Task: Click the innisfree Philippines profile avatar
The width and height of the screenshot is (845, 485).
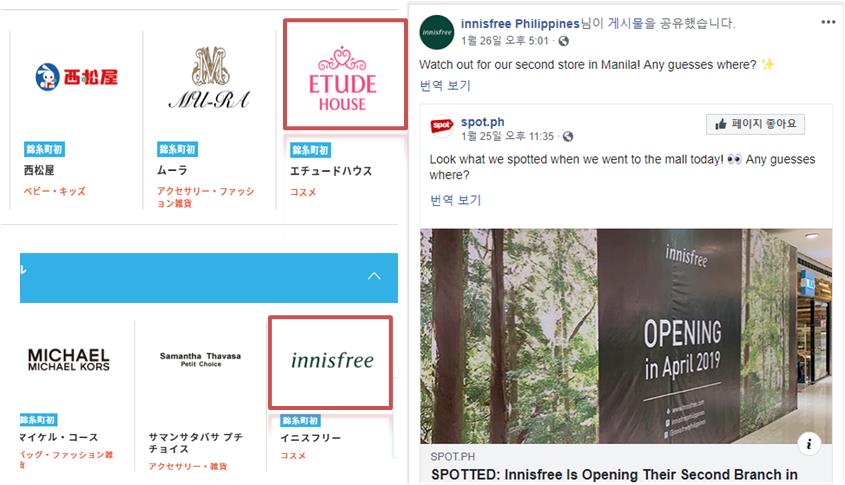Action: click(x=437, y=32)
